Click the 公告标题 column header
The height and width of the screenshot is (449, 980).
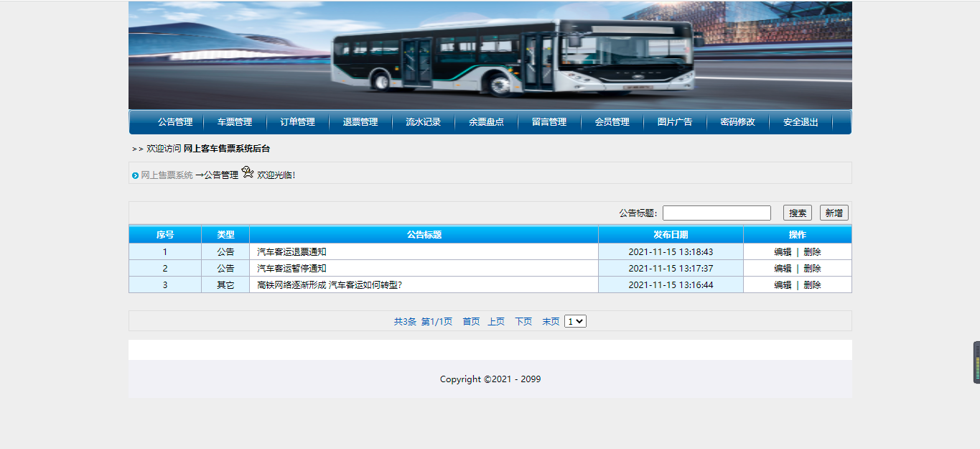(424, 235)
